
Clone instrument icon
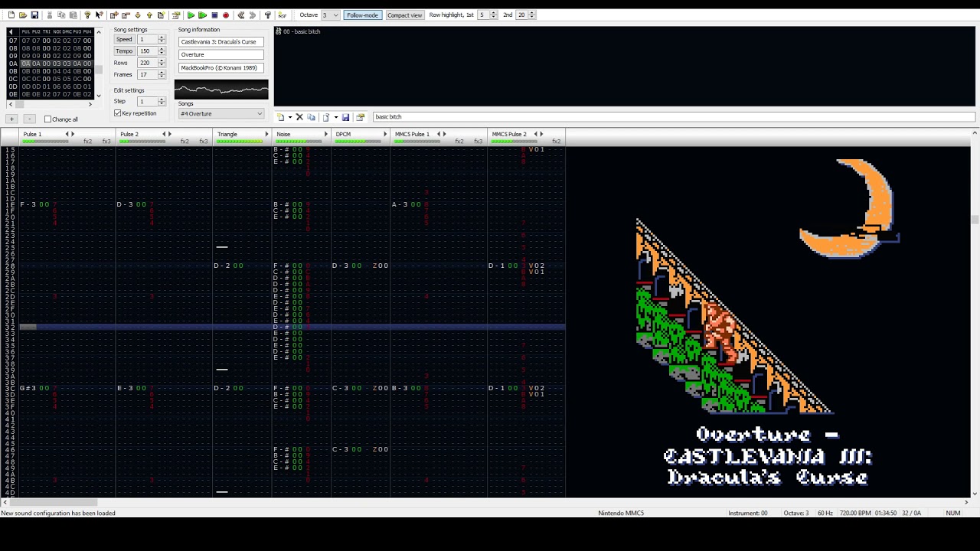tap(311, 117)
